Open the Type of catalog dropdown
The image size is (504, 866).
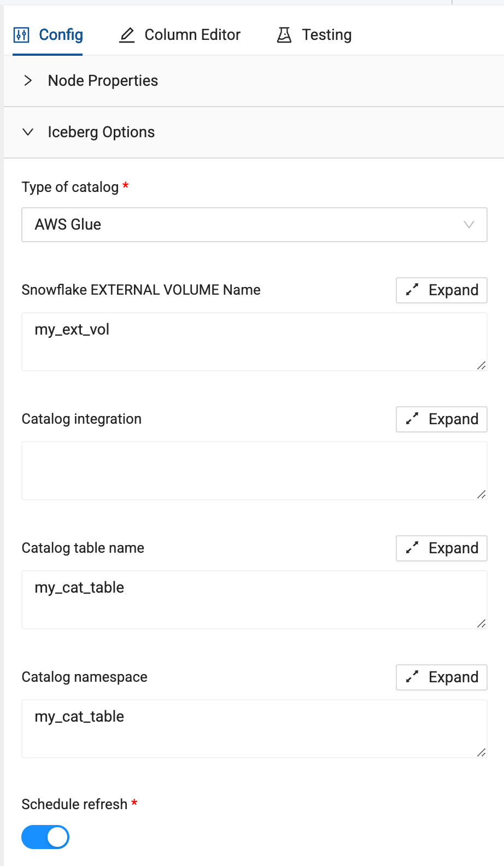(x=254, y=225)
